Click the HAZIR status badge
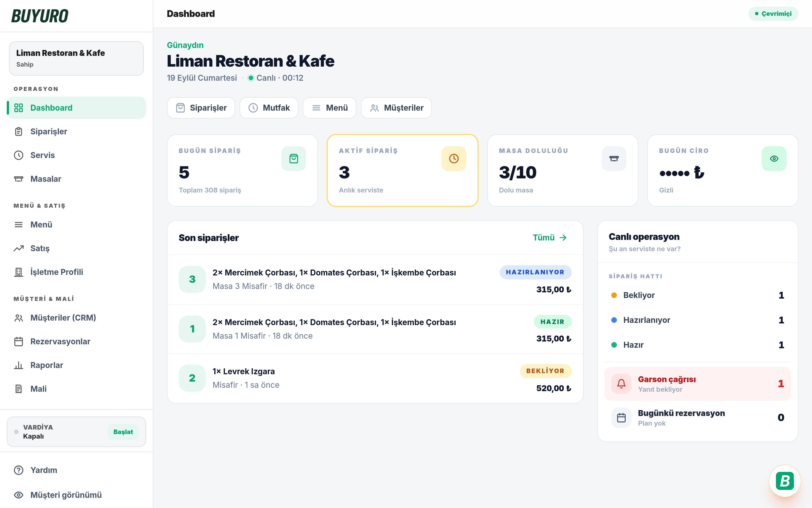The height and width of the screenshot is (508, 812). [553, 322]
